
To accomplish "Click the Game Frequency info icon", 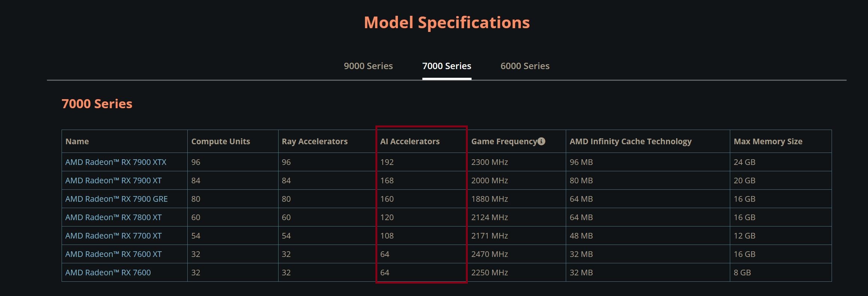I will 541,141.
